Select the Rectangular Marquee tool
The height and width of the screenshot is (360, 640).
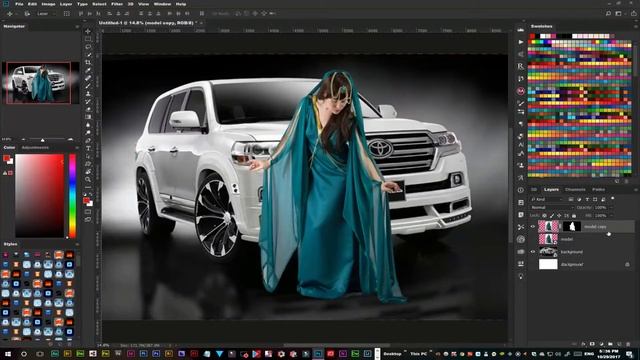tap(88, 39)
